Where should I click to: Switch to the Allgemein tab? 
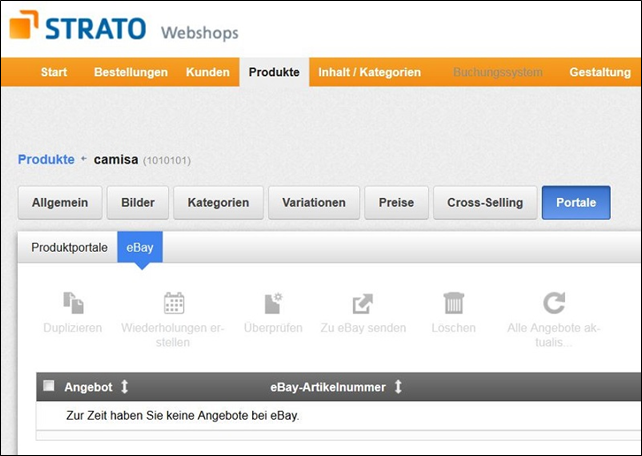[60, 203]
